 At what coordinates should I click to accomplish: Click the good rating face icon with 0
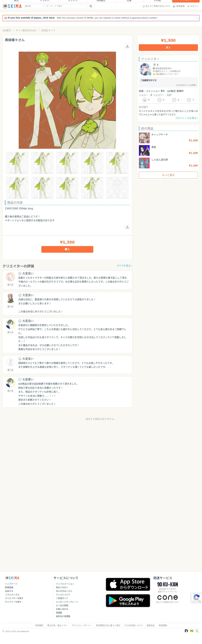point(160,100)
